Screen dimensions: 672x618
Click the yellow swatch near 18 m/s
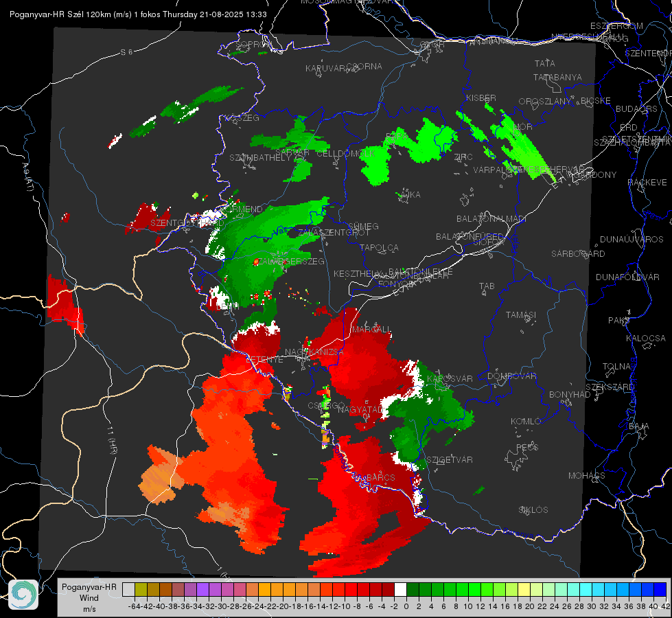524,590
